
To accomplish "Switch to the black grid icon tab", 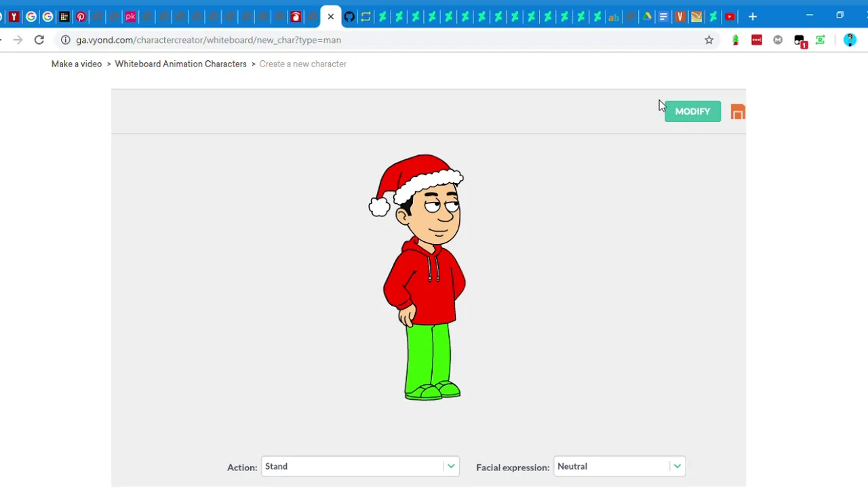I will pyautogui.click(x=64, y=16).
